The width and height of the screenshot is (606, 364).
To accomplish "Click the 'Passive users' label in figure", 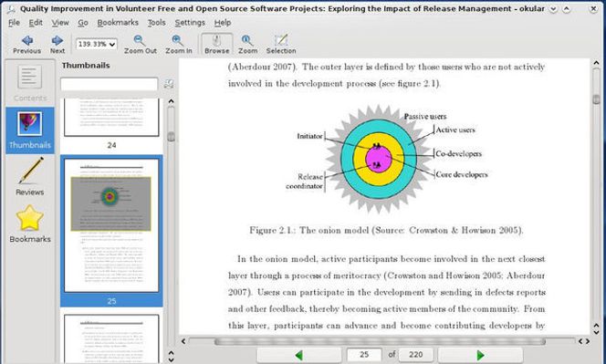I will [425, 116].
